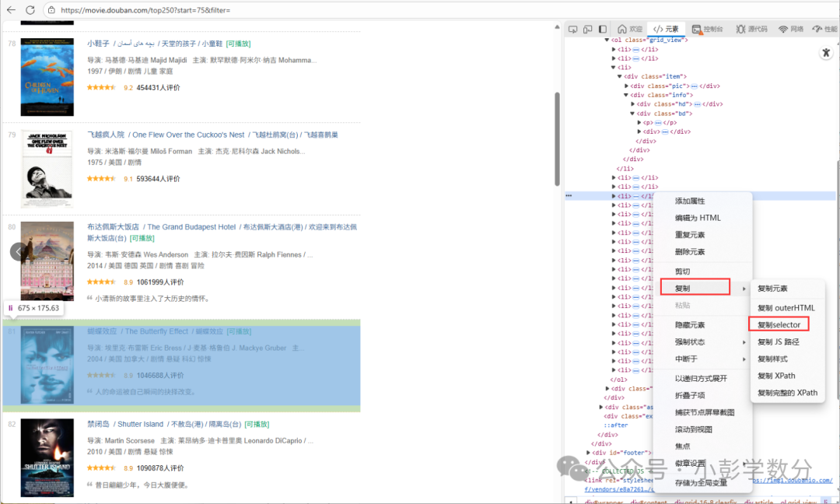Expand the div class="pic" node
This screenshot has width=840, height=504.
point(626,86)
